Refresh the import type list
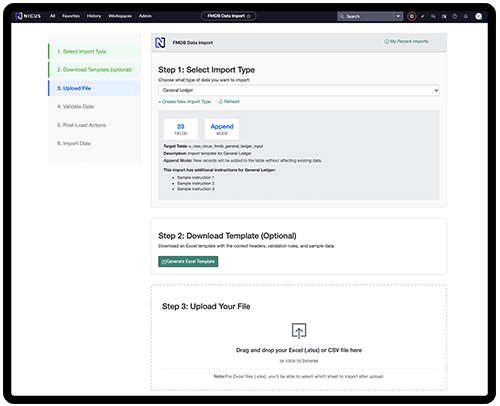500x406 pixels. pyautogui.click(x=229, y=102)
